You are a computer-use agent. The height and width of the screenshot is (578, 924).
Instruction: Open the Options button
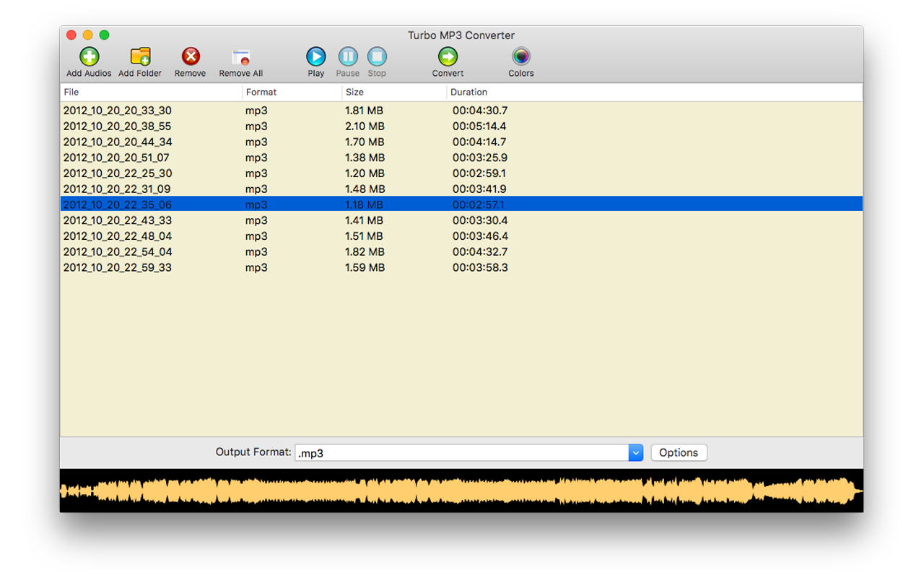pos(679,453)
